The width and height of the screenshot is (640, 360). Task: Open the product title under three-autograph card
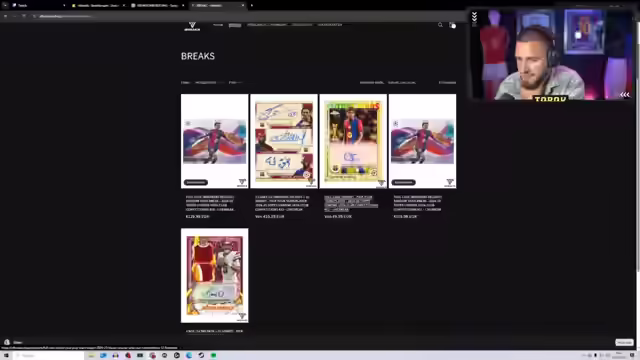tap(282, 203)
